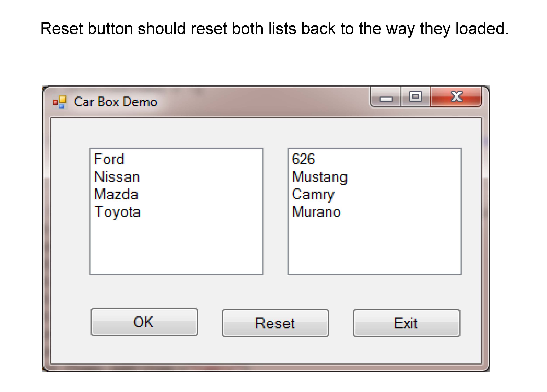Image resolution: width=547 pixels, height=392 pixels.
Task: Maximize the Car Box Demo window
Action: pyautogui.click(x=415, y=97)
